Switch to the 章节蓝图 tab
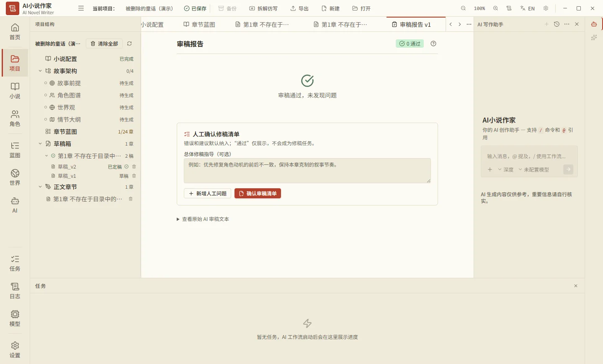The height and width of the screenshot is (364, 603). pos(199,25)
